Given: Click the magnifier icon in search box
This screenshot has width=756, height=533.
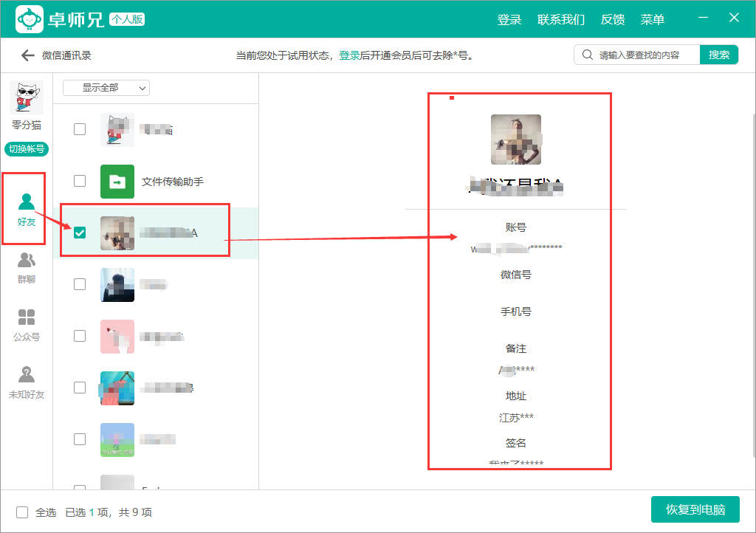Looking at the screenshot, I should tap(587, 55).
